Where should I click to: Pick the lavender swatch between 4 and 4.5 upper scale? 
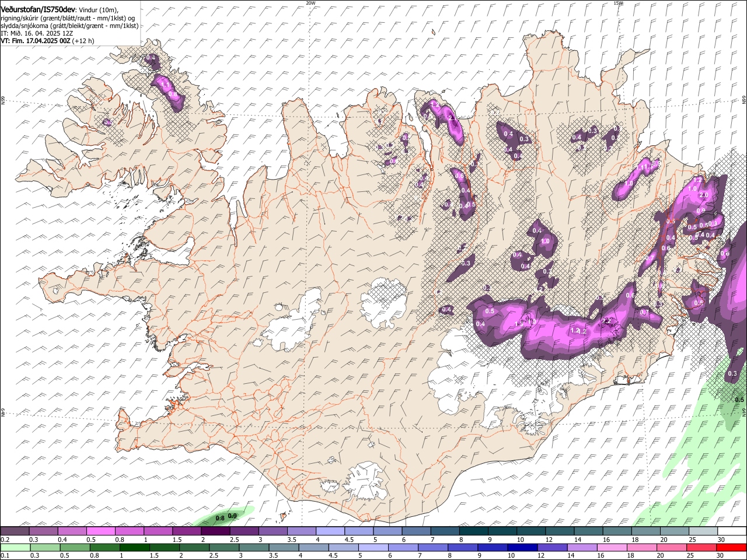click(x=330, y=531)
